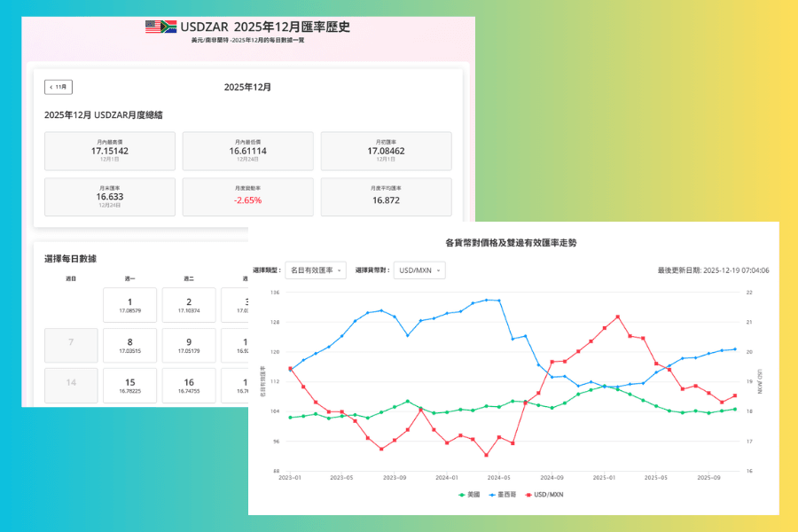The width and height of the screenshot is (798, 532).
Task: Select December 1 with rate 17.08579 on calendar
Action: pos(130,304)
